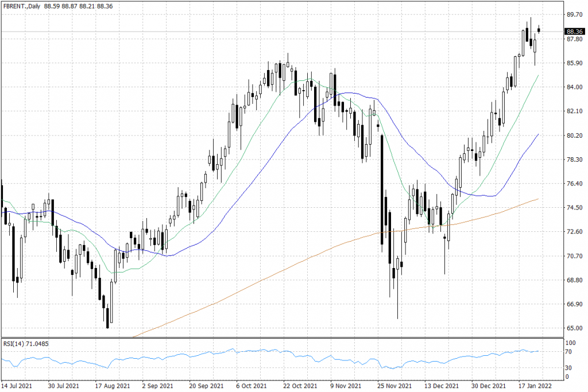This screenshot has width=588, height=392.
Task: Select the 76.40 price level label
Action: (x=574, y=184)
